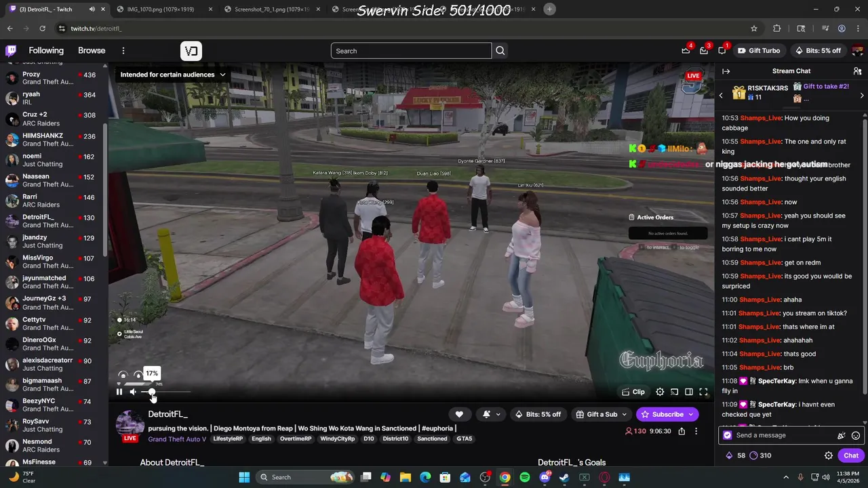Share the stream with the share icon
This screenshot has height=488, width=868.
[682, 431]
